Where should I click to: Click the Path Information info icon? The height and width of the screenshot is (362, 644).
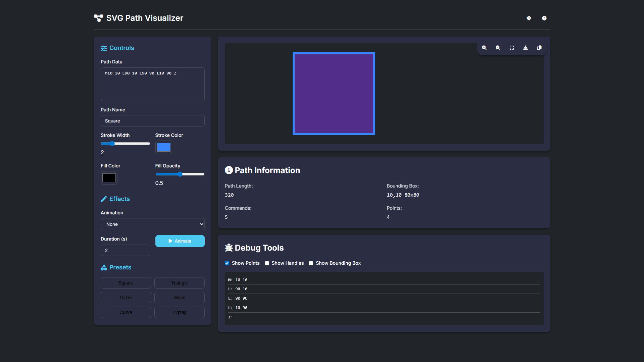(x=229, y=170)
